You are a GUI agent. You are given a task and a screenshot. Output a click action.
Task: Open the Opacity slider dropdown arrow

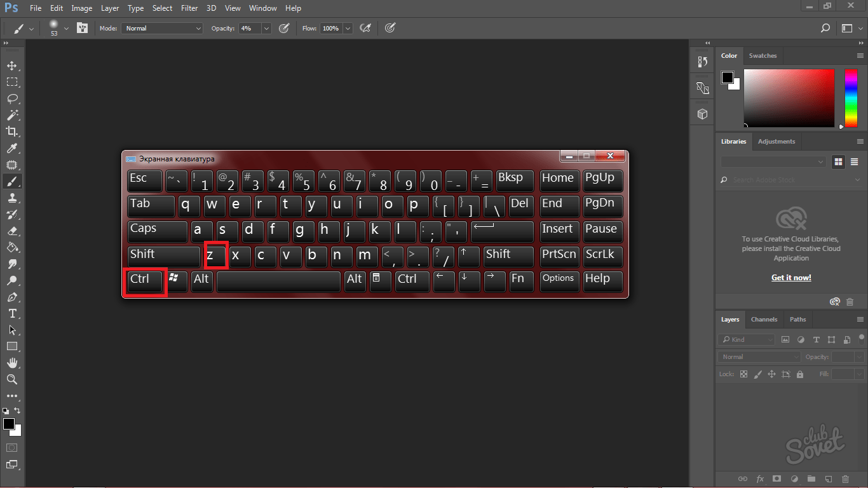click(266, 28)
